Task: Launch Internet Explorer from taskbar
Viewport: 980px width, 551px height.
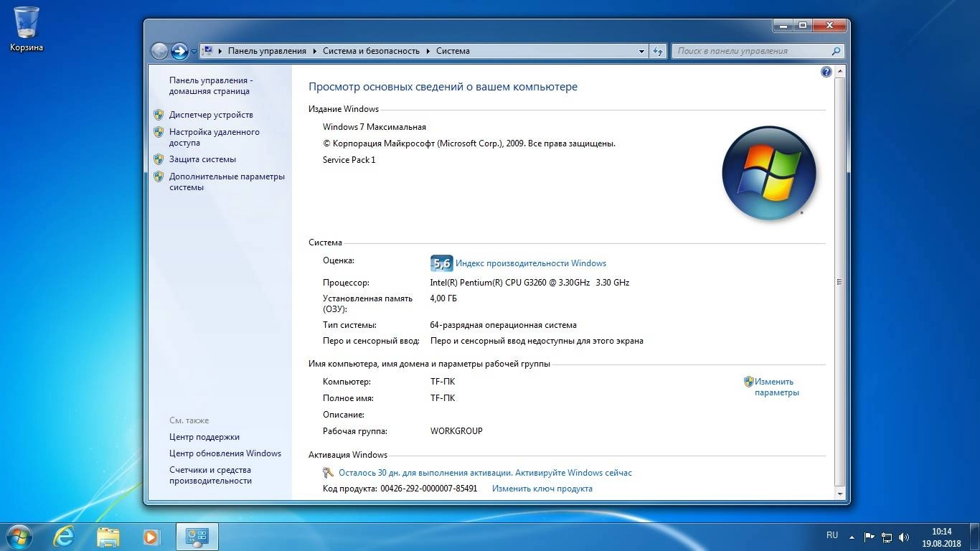Action: coord(65,536)
